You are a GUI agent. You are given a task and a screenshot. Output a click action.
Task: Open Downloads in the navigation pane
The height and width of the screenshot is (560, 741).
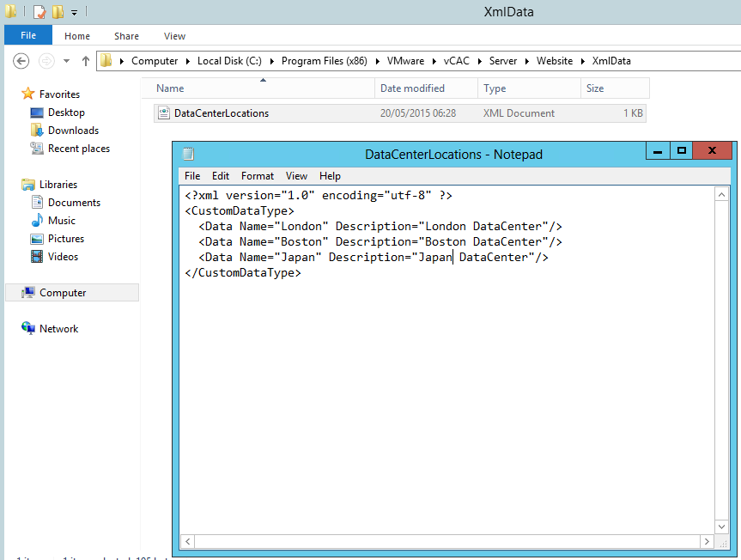(73, 131)
